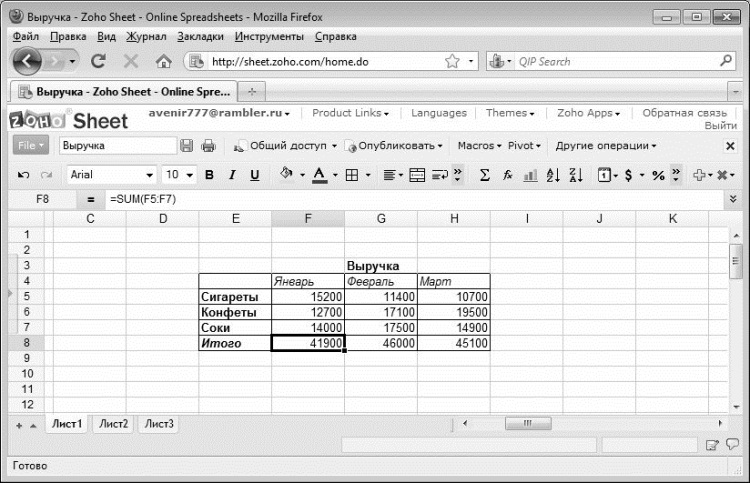Image resolution: width=750 pixels, height=483 pixels.
Task: Toggle italic formatting
Action: point(232,175)
